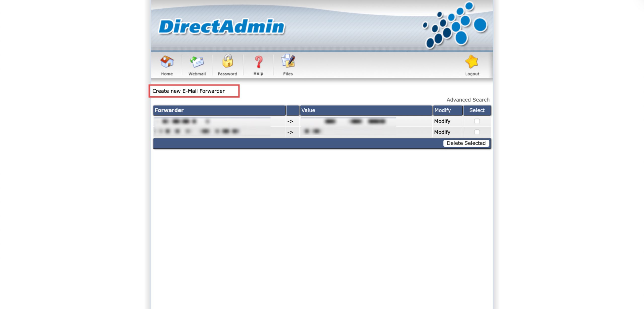Open Webmail envelope icon
The width and height of the screenshot is (644, 309).
[x=197, y=62]
